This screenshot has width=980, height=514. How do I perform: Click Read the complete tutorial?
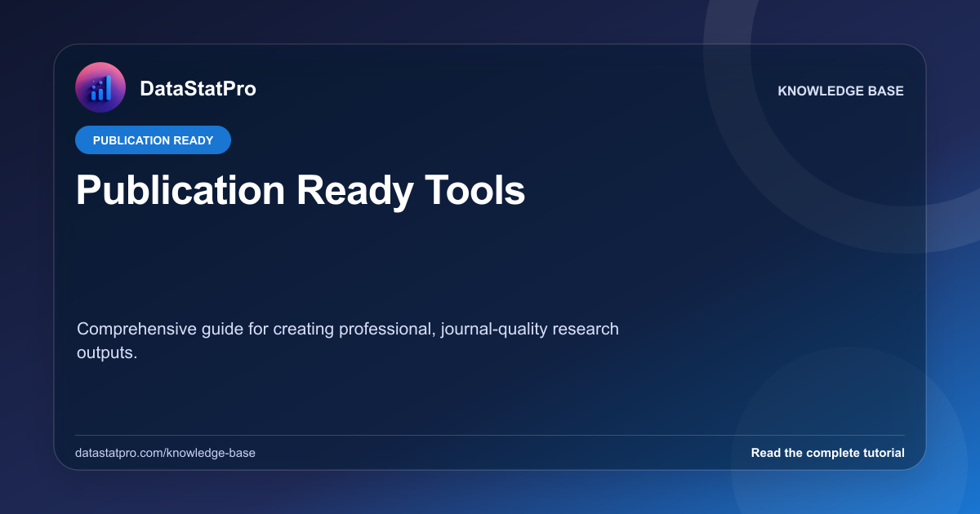click(x=827, y=453)
